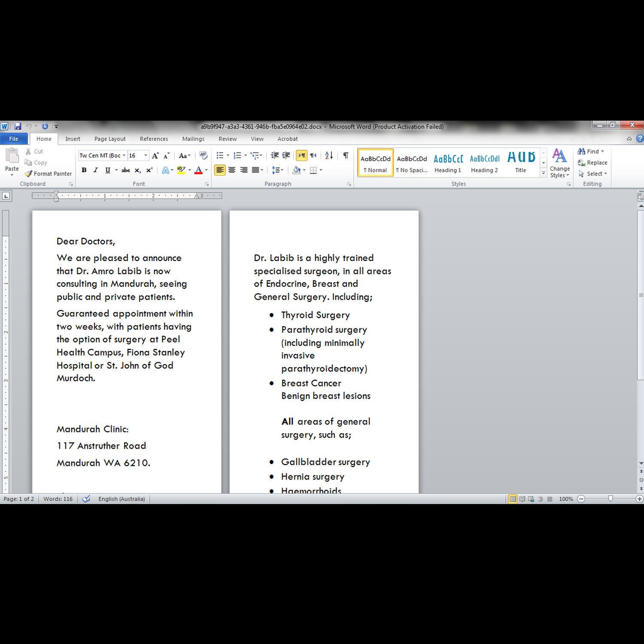This screenshot has width=644, height=644.
Task: Open Word Help question mark
Action: (640, 139)
